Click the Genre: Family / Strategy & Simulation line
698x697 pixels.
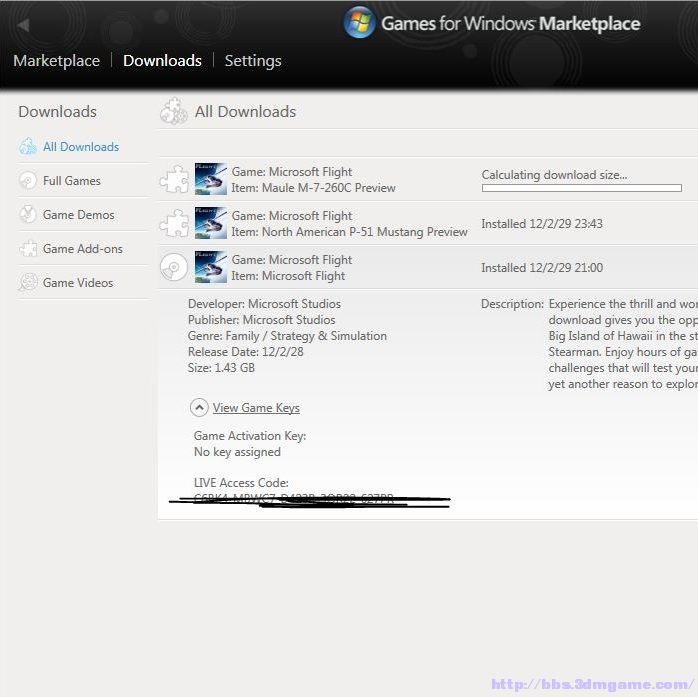pyautogui.click(x=287, y=336)
